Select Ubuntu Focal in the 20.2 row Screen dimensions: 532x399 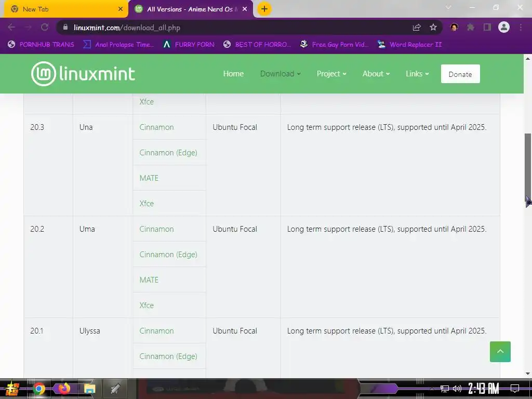tap(235, 229)
